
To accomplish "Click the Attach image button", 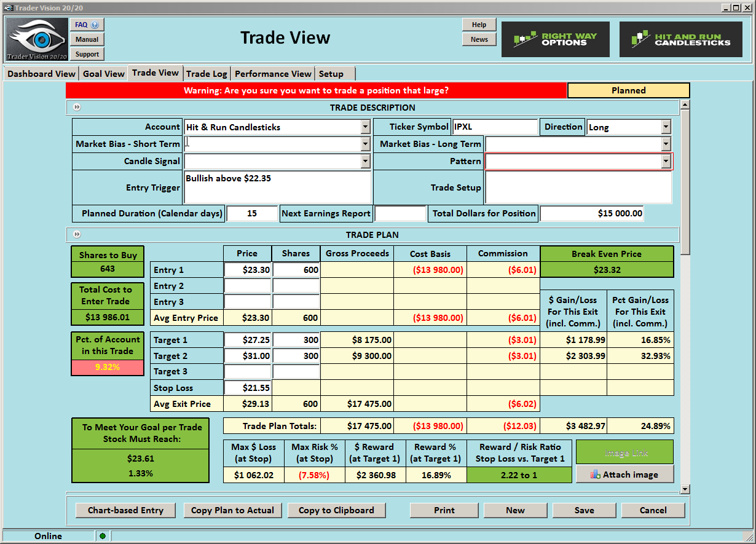I will click(624, 475).
